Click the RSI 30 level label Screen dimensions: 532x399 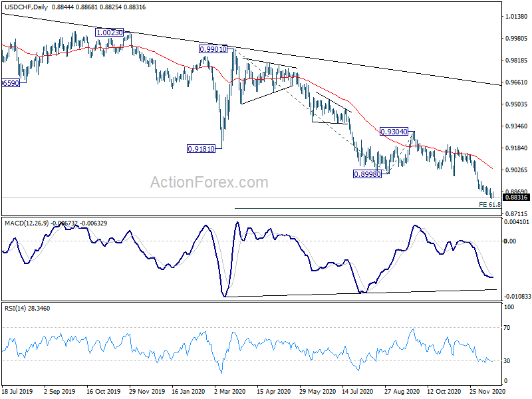point(507,360)
